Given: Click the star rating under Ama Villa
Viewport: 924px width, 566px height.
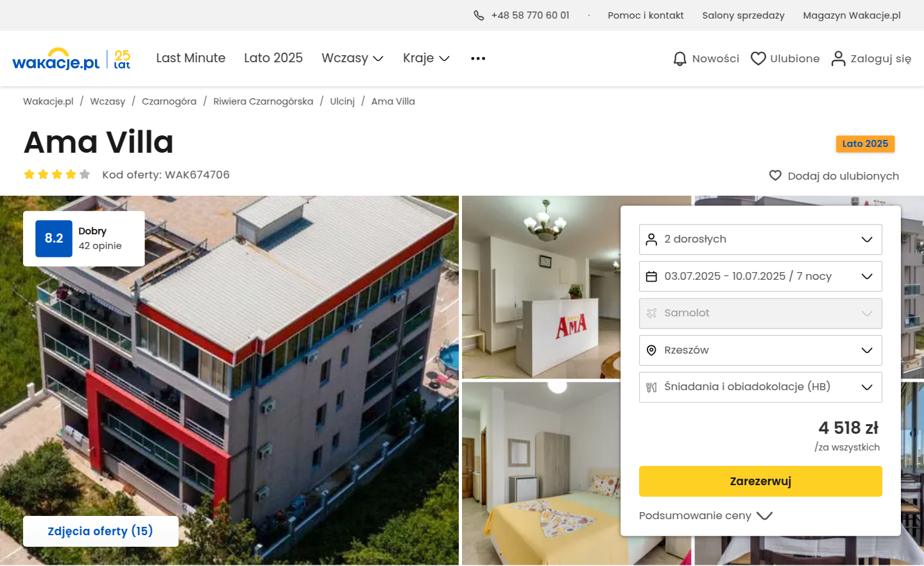Looking at the screenshot, I should [57, 175].
